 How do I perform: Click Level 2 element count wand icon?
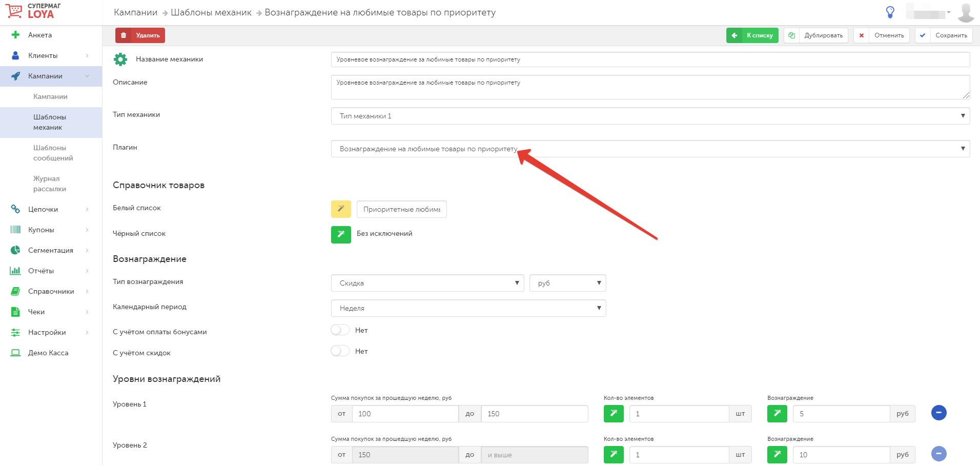(x=614, y=455)
